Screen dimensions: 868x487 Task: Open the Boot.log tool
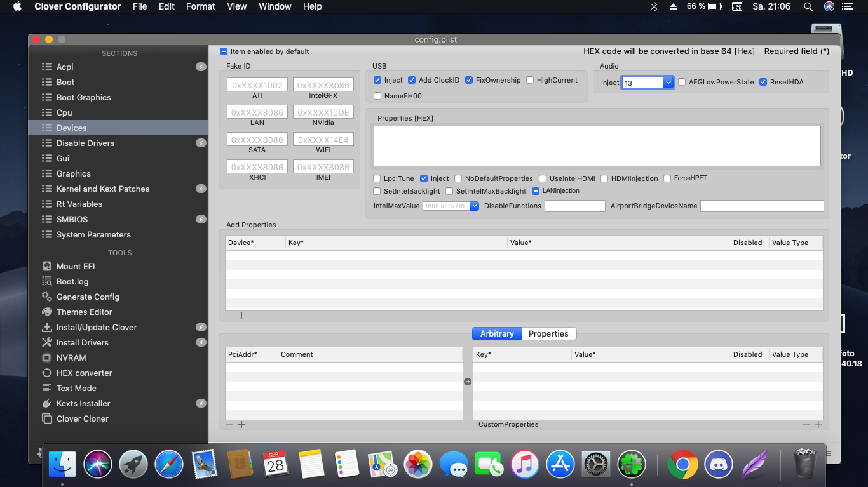tap(72, 281)
